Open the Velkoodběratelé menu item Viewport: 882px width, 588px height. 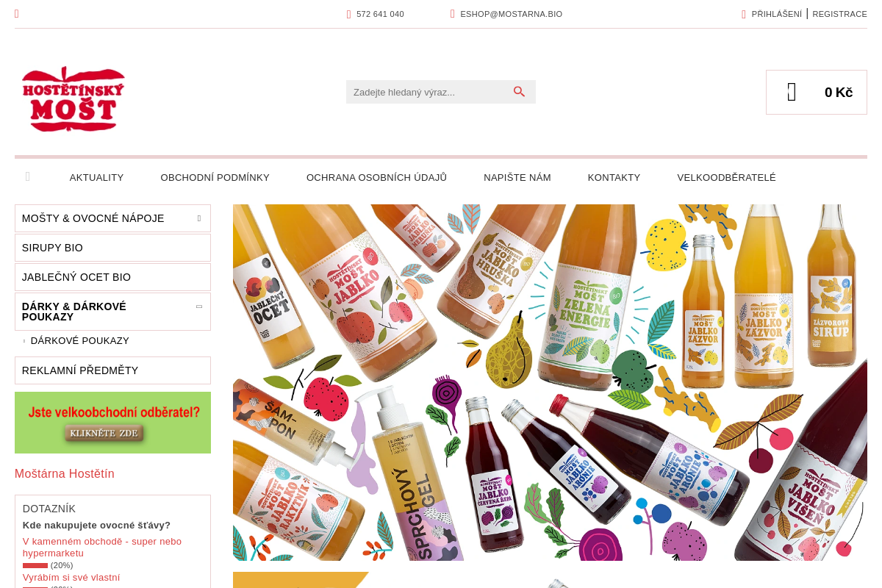pyautogui.click(x=727, y=177)
